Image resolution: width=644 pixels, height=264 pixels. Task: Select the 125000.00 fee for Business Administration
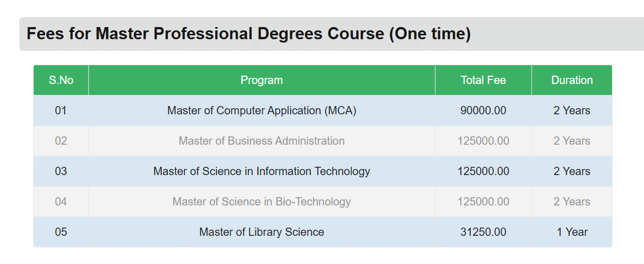[483, 141]
